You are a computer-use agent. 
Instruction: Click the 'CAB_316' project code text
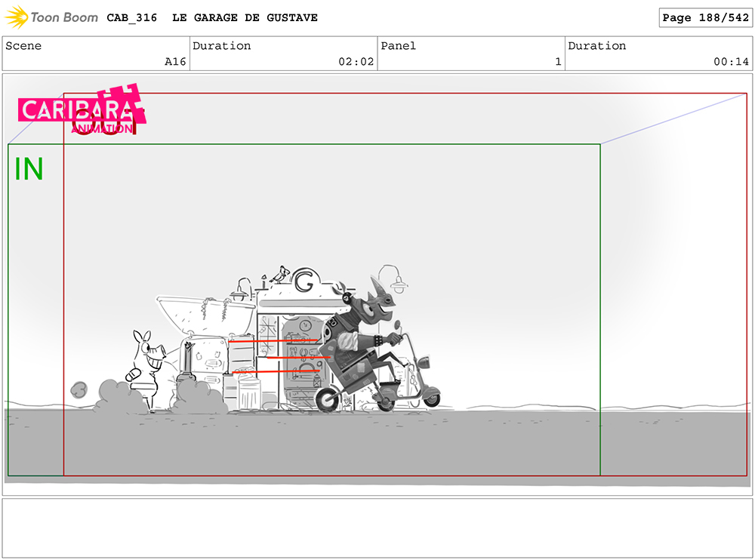coord(132,18)
